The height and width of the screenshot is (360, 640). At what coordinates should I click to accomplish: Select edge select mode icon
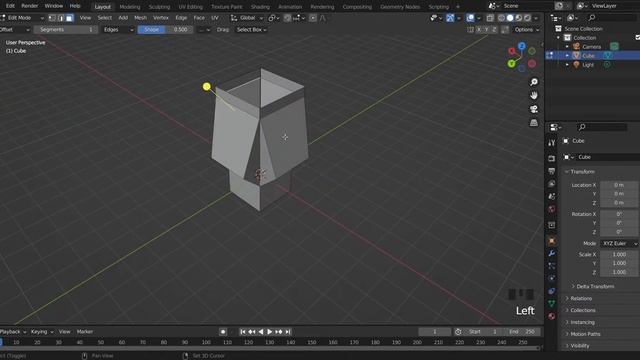(x=61, y=18)
